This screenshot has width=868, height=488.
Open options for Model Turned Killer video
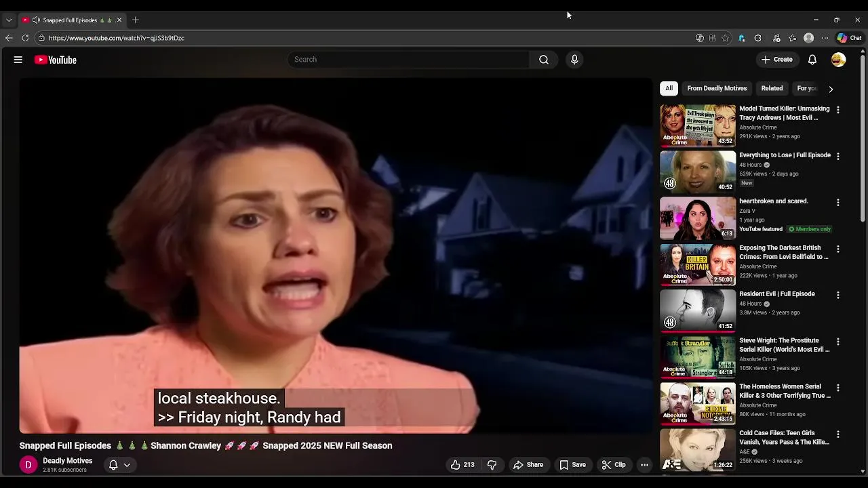point(837,110)
